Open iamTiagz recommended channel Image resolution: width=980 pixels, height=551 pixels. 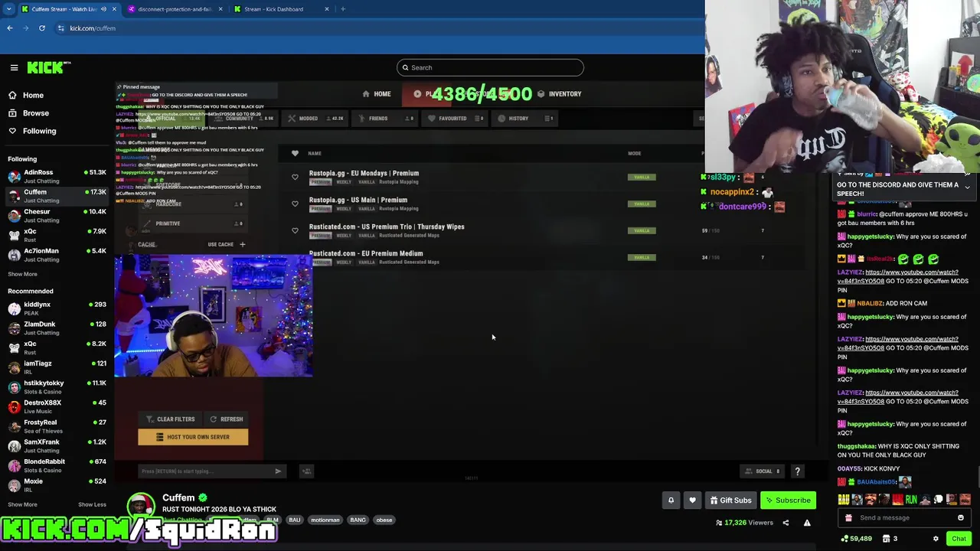pyautogui.click(x=55, y=367)
